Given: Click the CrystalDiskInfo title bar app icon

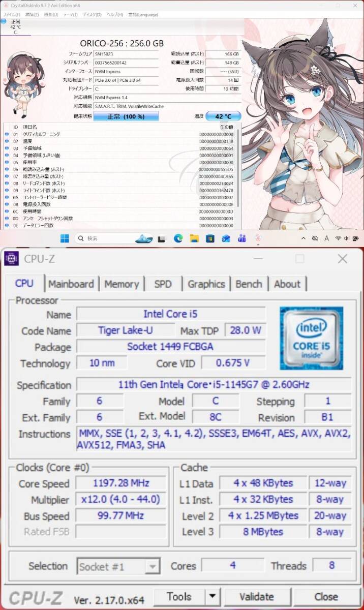Looking at the screenshot, I should [6, 5].
